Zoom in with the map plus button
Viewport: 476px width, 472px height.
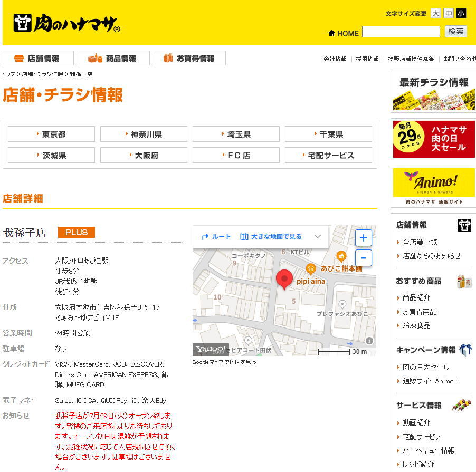(364, 238)
